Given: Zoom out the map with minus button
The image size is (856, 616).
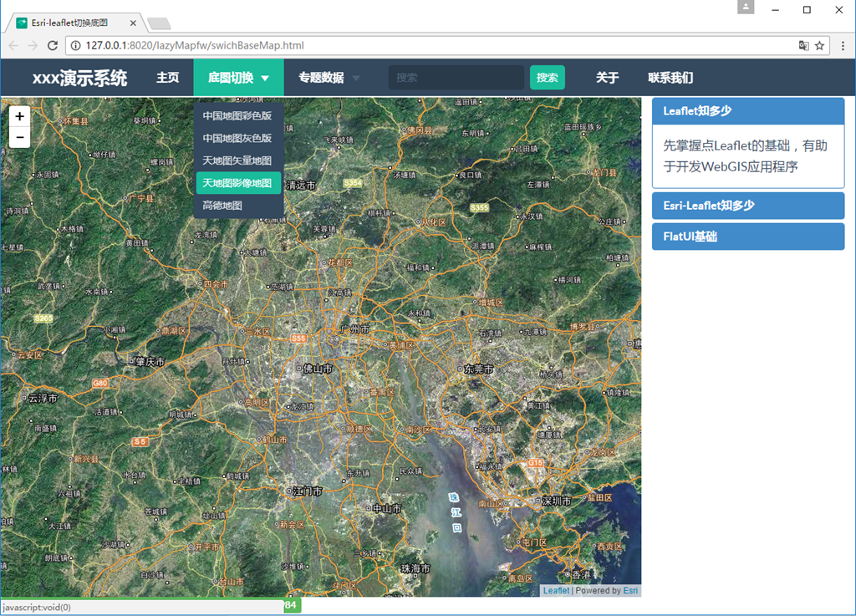Looking at the screenshot, I should point(20,138).
